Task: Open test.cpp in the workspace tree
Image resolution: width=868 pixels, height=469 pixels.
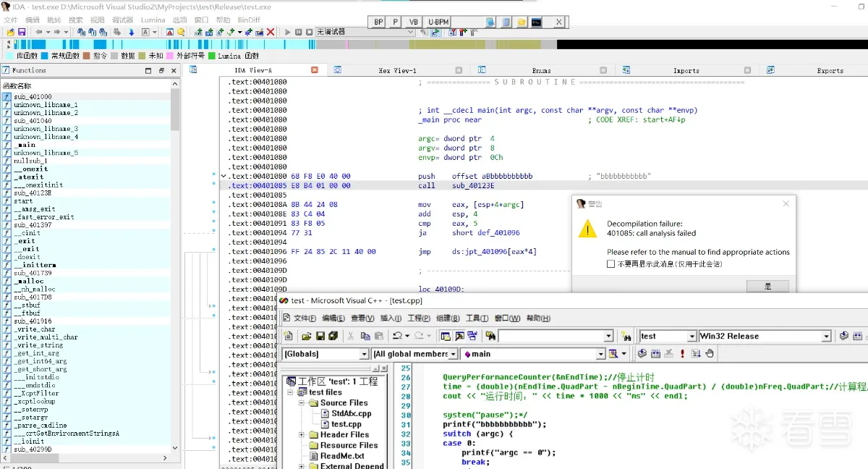Action: click(346, 424)
